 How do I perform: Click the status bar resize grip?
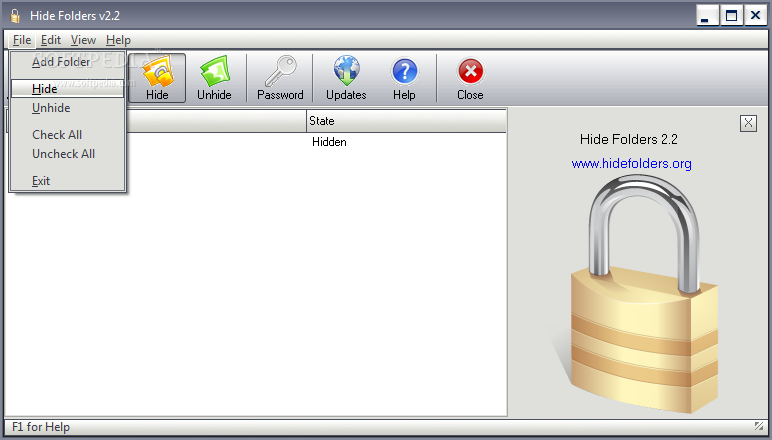[x=759, y=426]
